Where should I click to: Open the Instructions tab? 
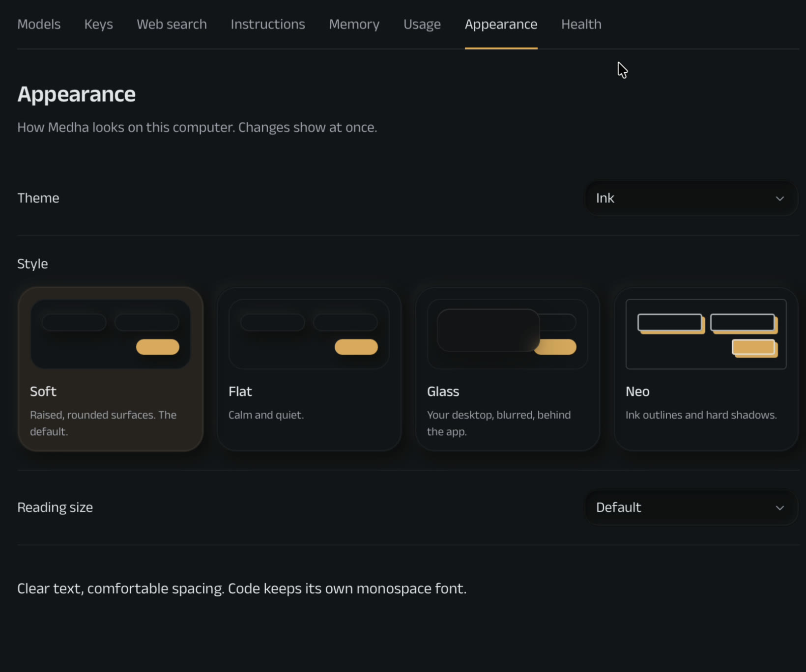pos(268,24)
